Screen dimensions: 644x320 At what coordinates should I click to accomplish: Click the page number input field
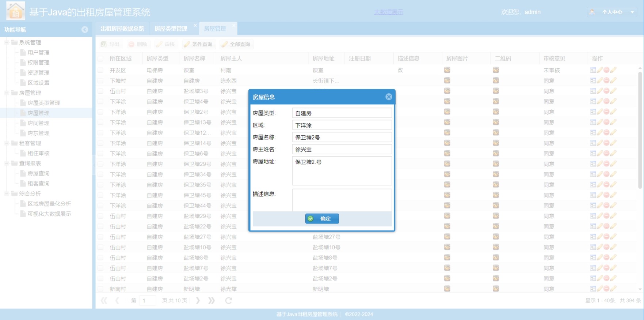point(148,301)
